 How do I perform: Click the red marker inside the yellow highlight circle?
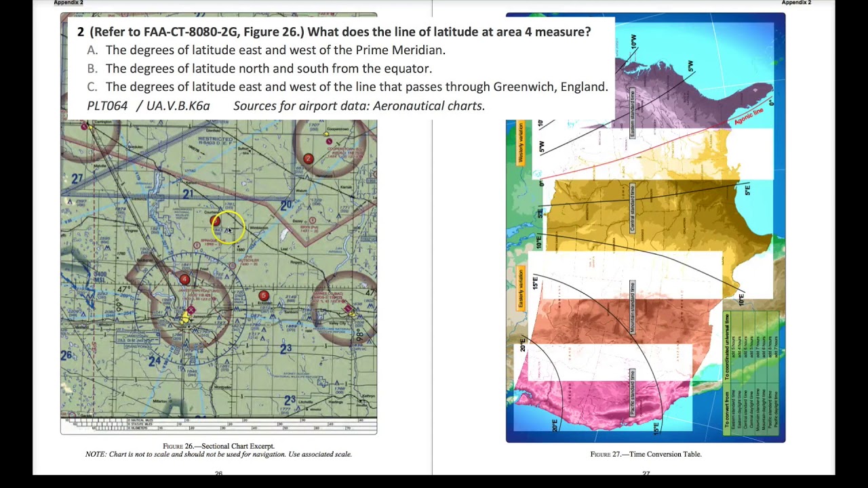coord(215,220)
